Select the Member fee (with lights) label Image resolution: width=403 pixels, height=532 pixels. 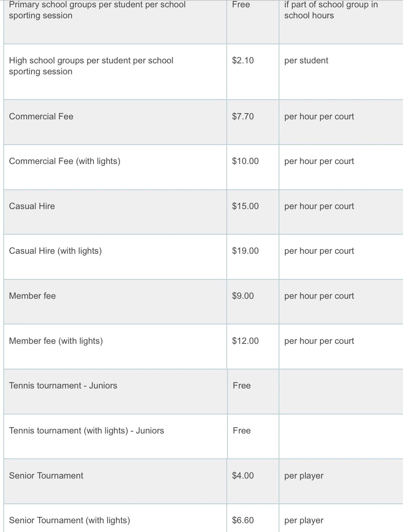point(56,341)
